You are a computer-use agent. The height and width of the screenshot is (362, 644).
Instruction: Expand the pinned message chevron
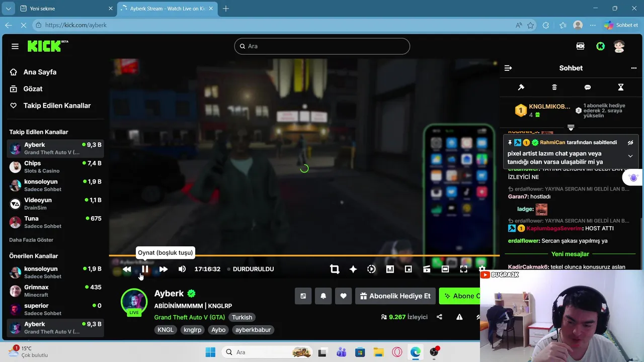(630, 156)
